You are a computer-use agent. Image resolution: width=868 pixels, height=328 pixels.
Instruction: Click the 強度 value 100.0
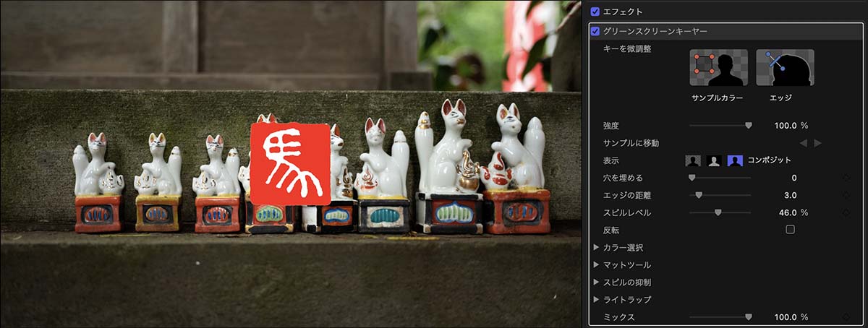coord(785,126)
